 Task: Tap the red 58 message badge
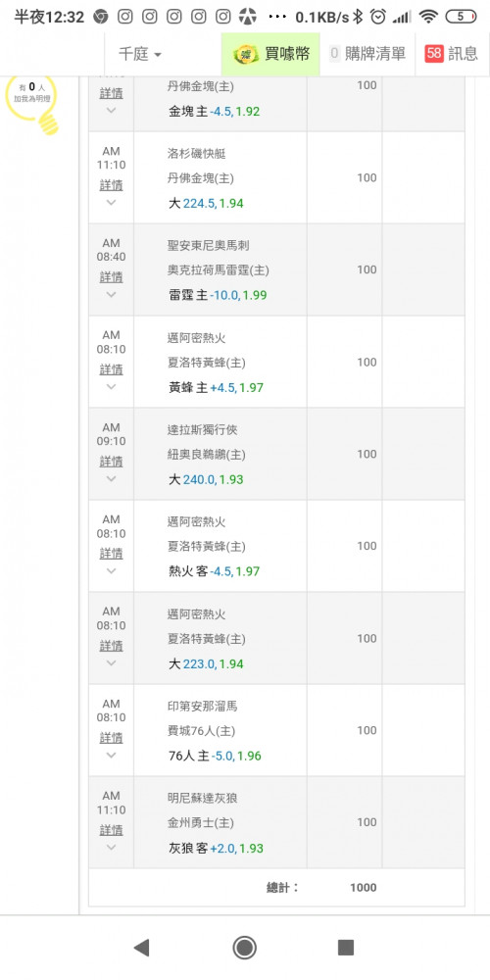point(434,54)
